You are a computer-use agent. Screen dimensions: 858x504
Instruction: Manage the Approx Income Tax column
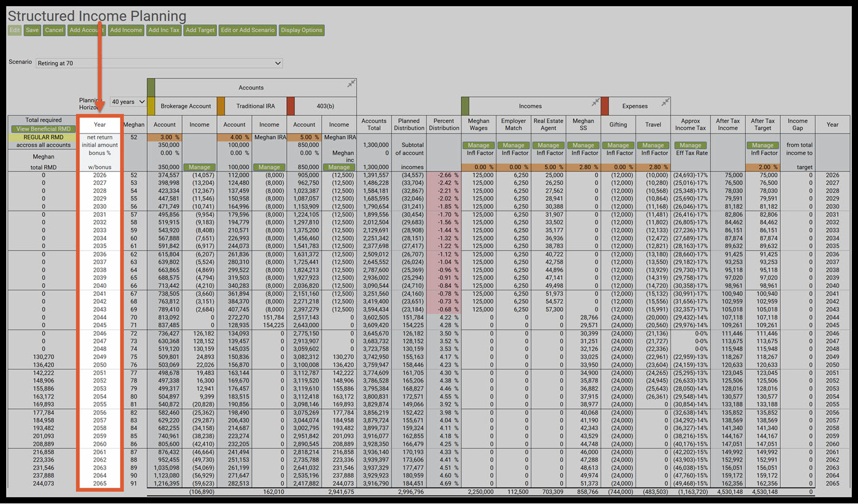click(691, 145)
